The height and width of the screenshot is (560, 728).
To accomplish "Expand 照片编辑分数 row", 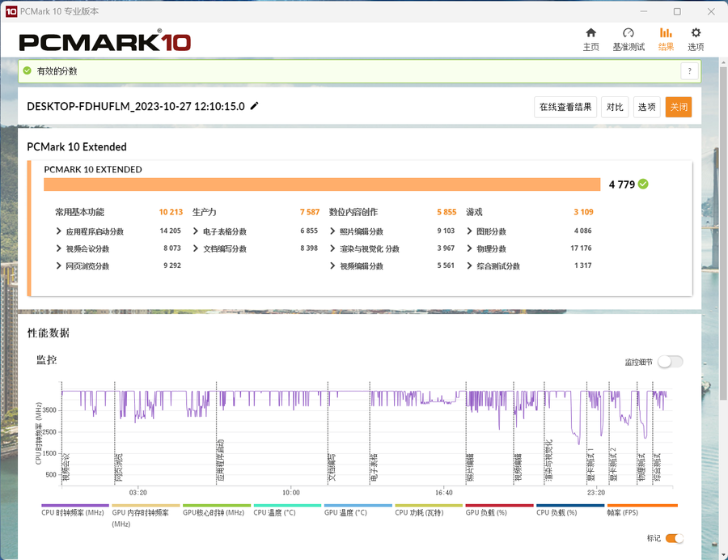I will [332, 231].
